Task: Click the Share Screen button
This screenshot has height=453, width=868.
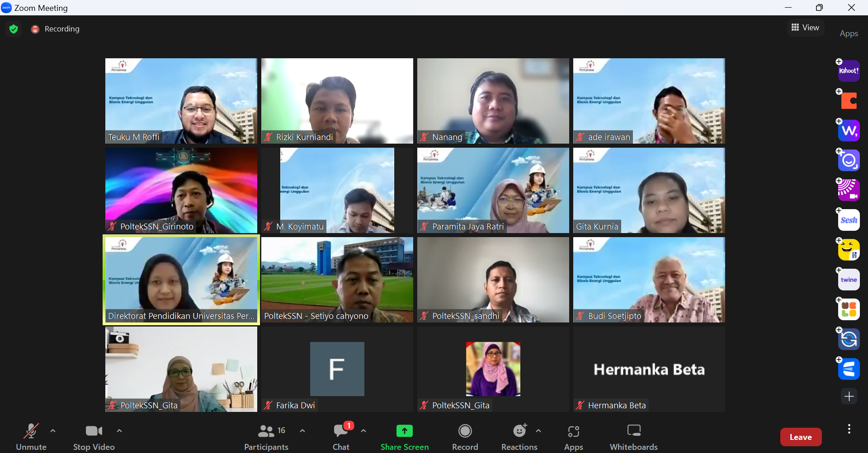Action: (404, 437)
